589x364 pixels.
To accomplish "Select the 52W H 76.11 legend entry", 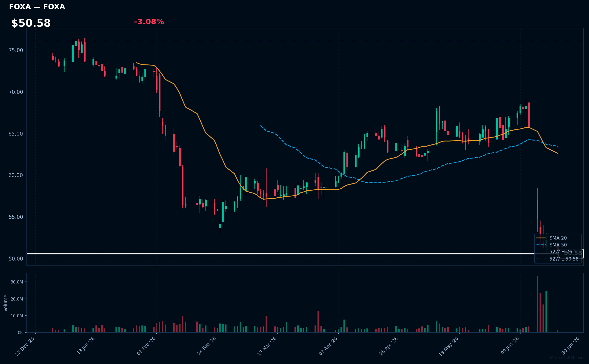I will (x=558, y=252).
